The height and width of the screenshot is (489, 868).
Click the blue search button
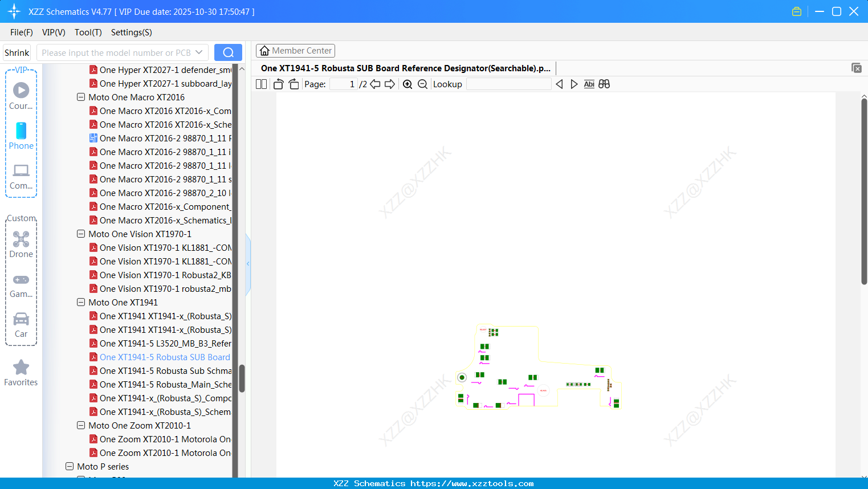pos(228,52)
